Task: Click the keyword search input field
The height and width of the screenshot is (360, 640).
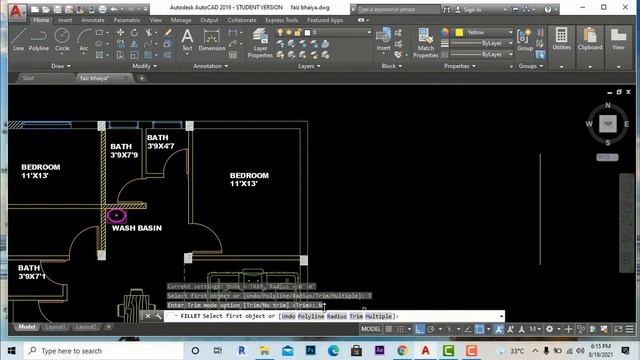Action: point(398,9)
